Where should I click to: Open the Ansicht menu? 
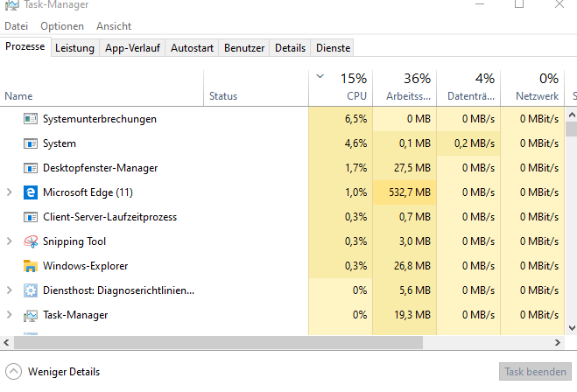[x=114, y=26]
